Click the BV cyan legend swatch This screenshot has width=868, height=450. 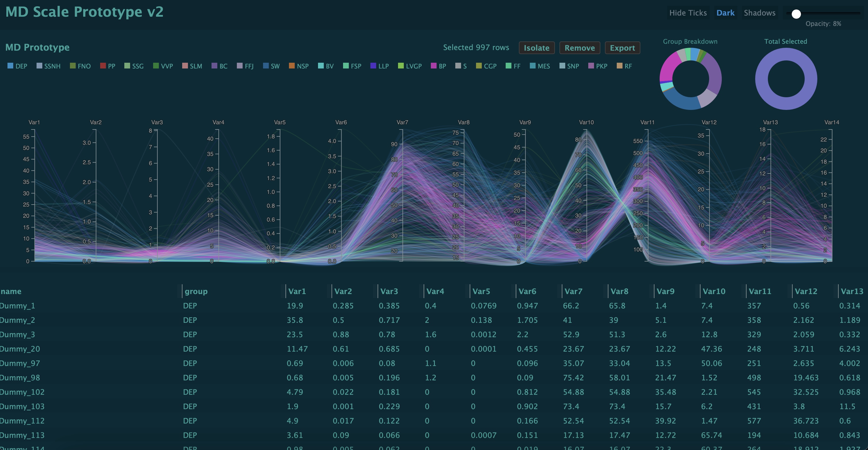[x=321, y=66]
